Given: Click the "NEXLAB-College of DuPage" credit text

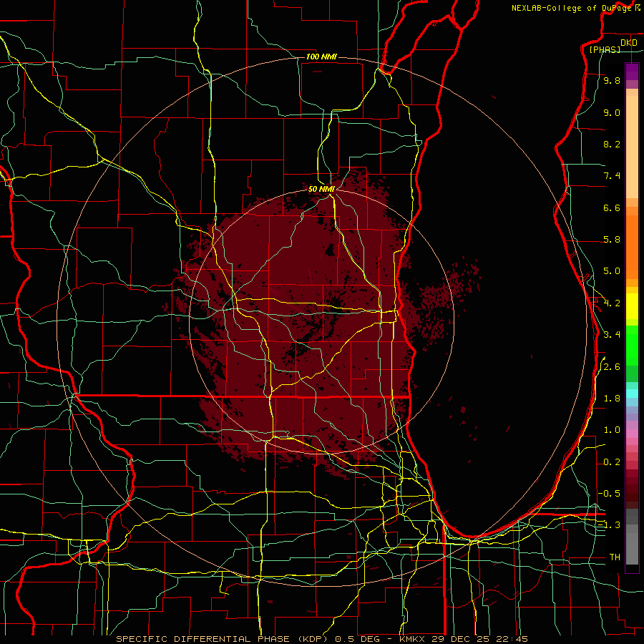Looking at the screenshot, I should pos(572,8).
